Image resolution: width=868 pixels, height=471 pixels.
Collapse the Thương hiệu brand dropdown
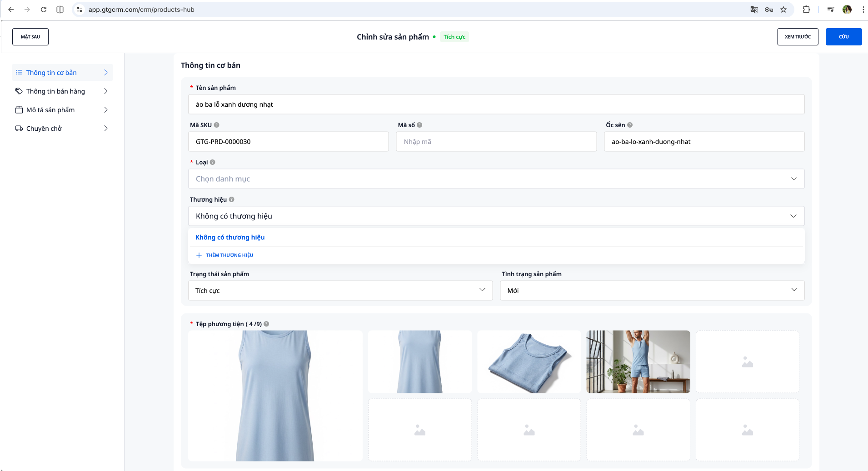[793, 216]
